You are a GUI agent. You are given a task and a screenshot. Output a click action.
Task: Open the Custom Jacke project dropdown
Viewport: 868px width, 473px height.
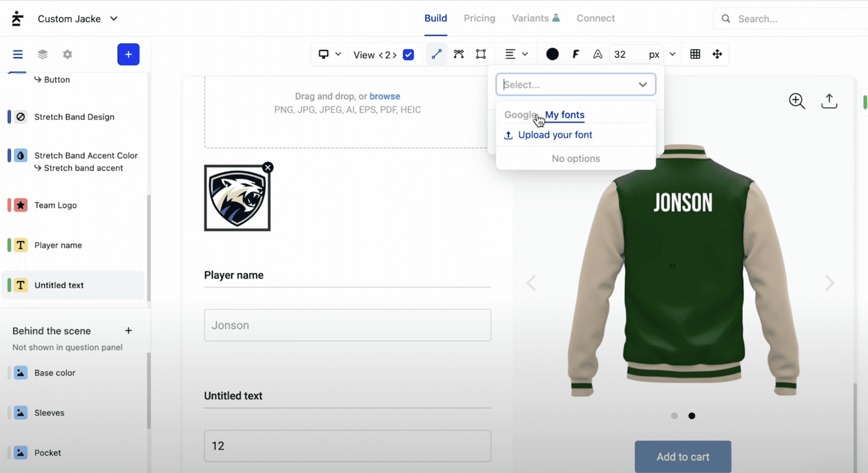coord(77,19)
